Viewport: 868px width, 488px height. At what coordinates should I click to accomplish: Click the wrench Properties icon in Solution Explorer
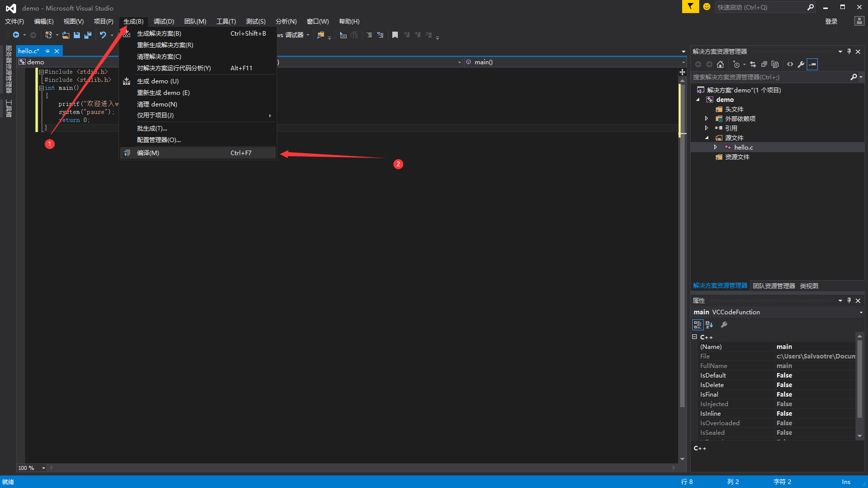pos(801,64)
